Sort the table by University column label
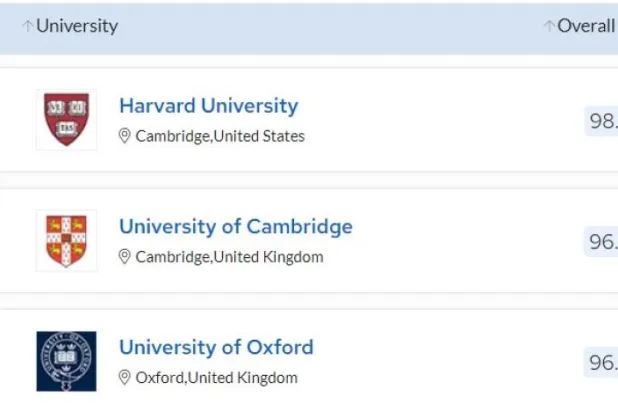Screen dimensions: 618x412 coord(77,27)
